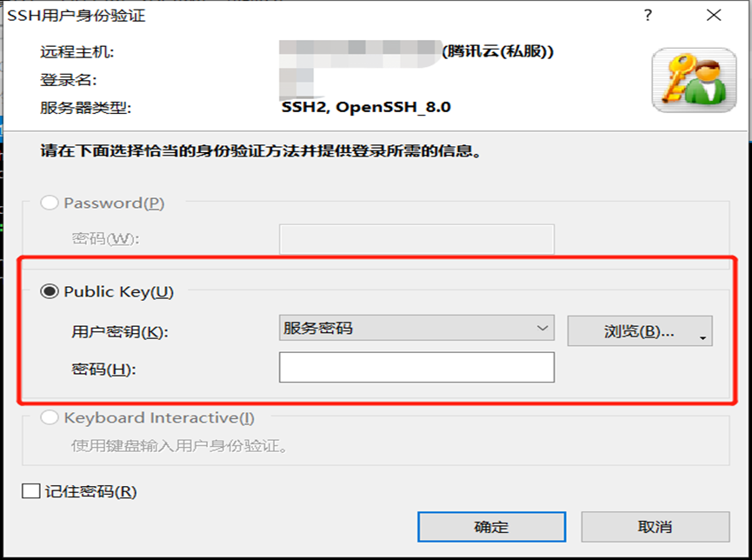Select the Public Key(U) radio button
Image resolution: width=752 pixels, height=560 pixels.
coord(50,291)
